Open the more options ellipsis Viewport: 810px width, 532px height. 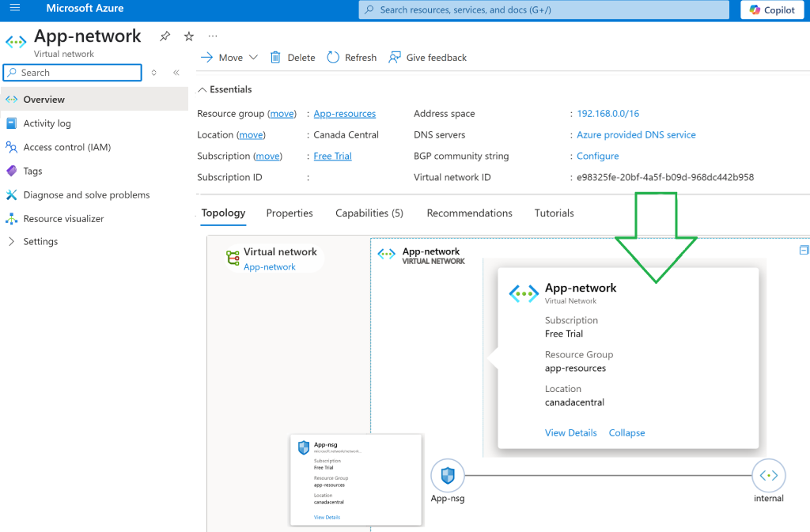(x=213, y=36)
